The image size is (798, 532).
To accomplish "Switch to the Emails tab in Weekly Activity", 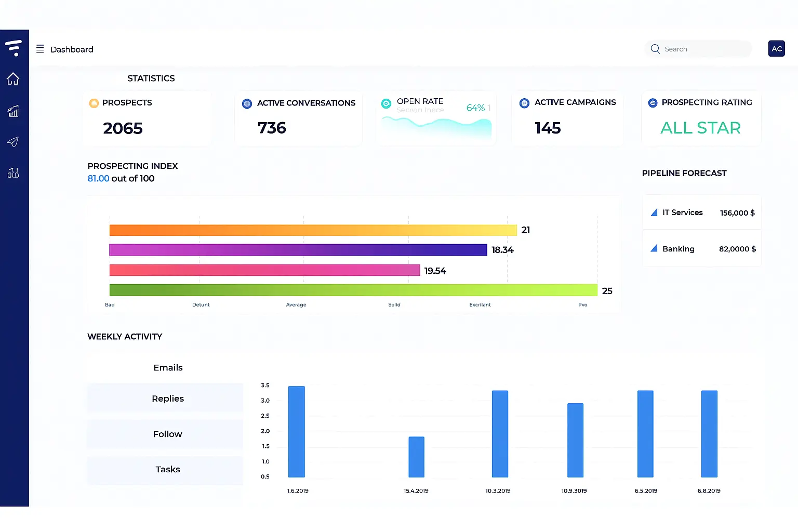I will pos(167,367).
